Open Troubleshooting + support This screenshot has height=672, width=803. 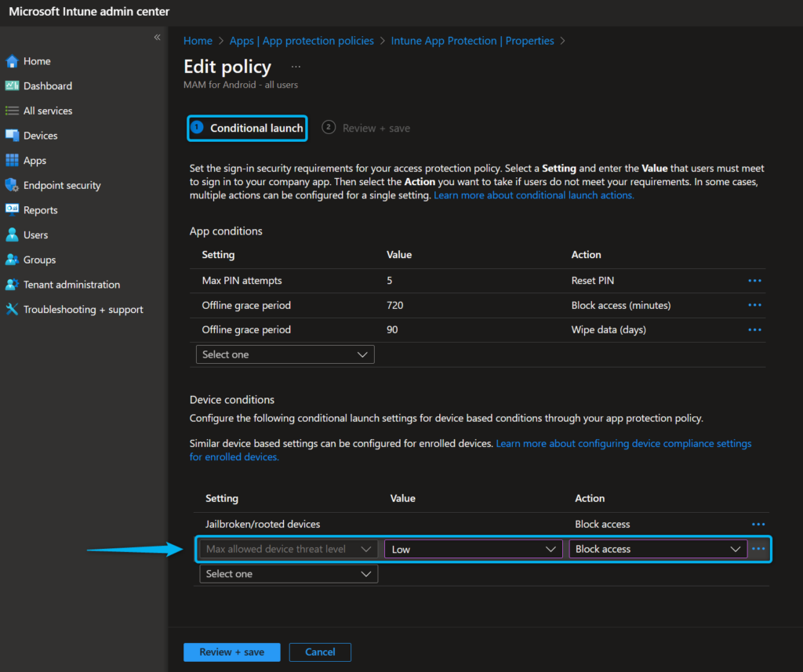pos(74,309)
